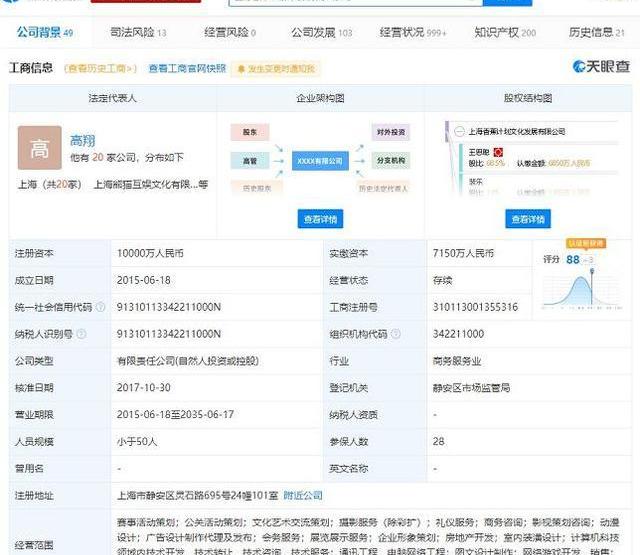This screenshot has width=640, height=555.
Task: Click the 对外投资 box in structure diagram
Action: pyautogui.click(x=391, y=132)
